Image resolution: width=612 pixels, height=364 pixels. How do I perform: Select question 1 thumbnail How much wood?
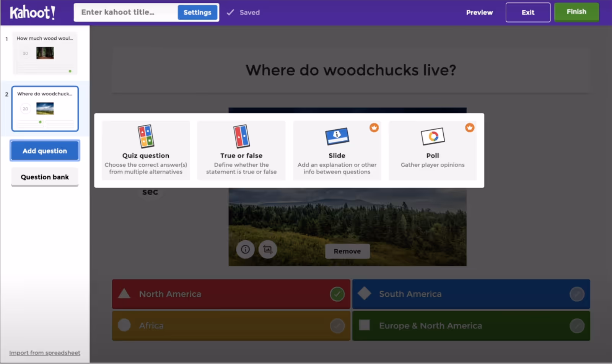click(45, 53)
